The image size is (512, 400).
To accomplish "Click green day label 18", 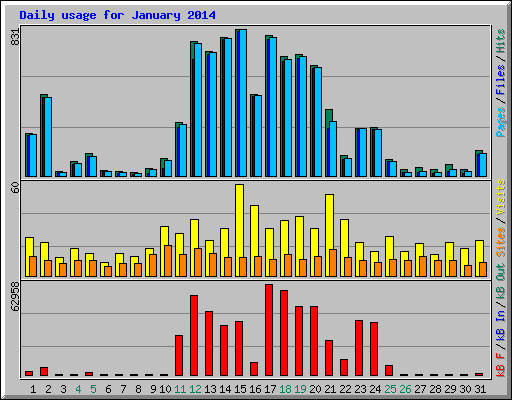I will pyautogui.click(x=285, y=389).
